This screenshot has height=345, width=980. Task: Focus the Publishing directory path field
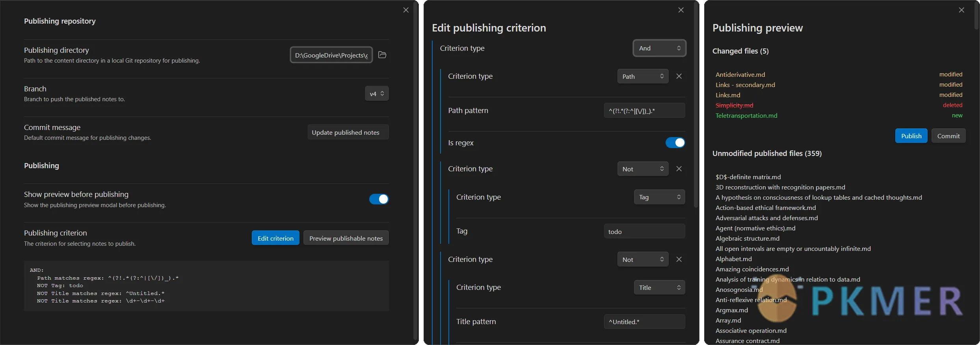point(331,55)
